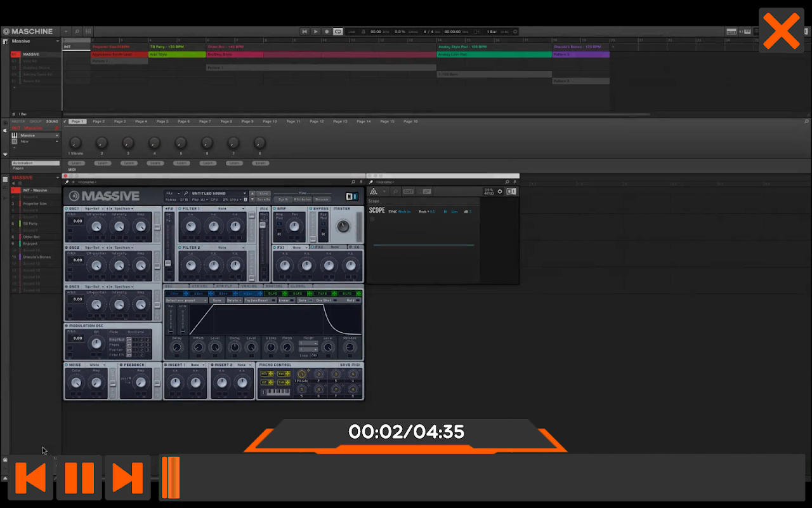Click the Scope plug-in logo icon
812x508 pixels.
[x=373, y=191]
